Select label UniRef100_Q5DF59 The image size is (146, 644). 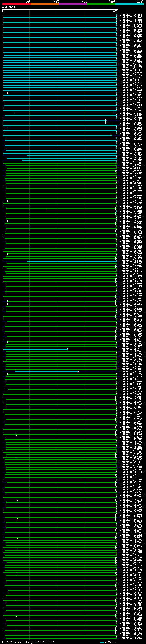[x=131, y=228]
